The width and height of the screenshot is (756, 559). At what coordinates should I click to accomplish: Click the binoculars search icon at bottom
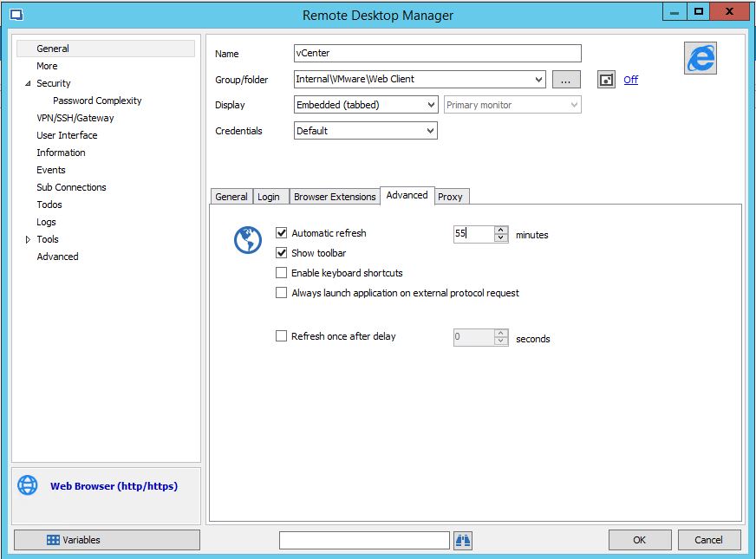(462, 540)
